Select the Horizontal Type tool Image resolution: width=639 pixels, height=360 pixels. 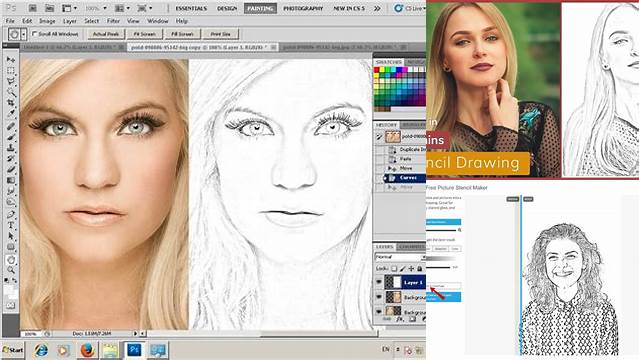tap(11, 225)
